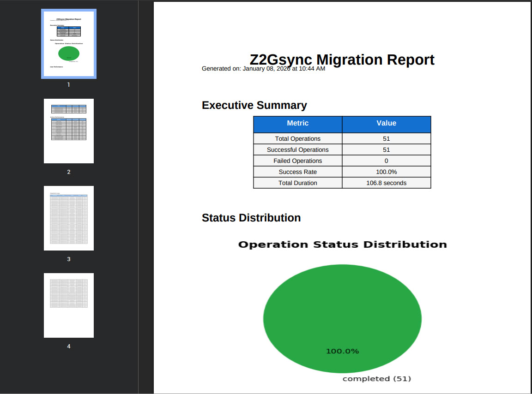This screenshot has width=532, height=394.
Task: Click the Successful Operations cell
Action: pos(297,149)
